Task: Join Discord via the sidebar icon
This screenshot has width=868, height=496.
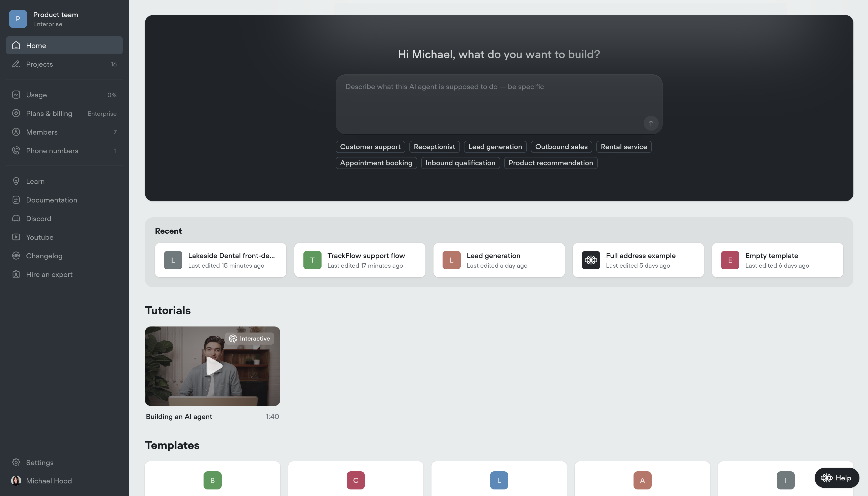Action: 16,218
